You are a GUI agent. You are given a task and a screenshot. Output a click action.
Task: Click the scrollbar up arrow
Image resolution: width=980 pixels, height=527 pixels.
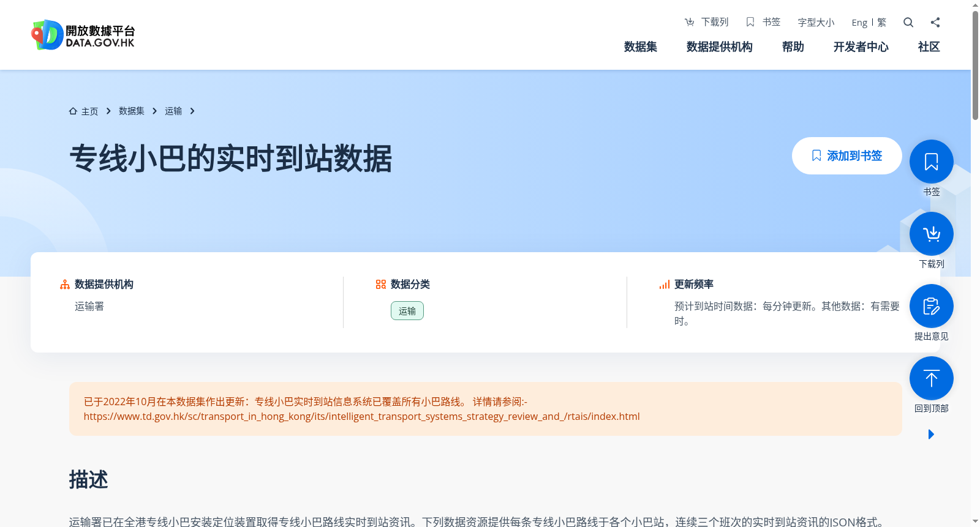click(975, 5)
